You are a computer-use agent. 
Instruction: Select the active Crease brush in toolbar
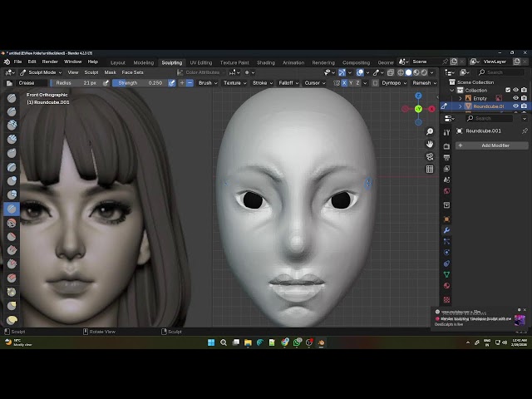[12, 209]
